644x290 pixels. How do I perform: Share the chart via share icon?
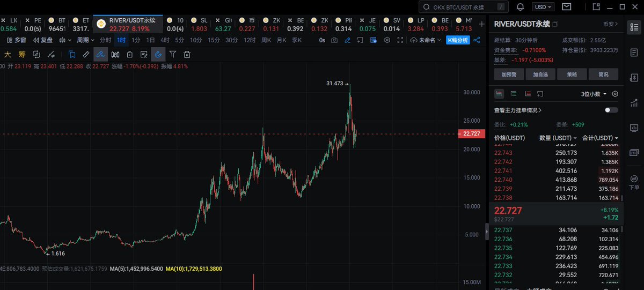pos(477,40)
